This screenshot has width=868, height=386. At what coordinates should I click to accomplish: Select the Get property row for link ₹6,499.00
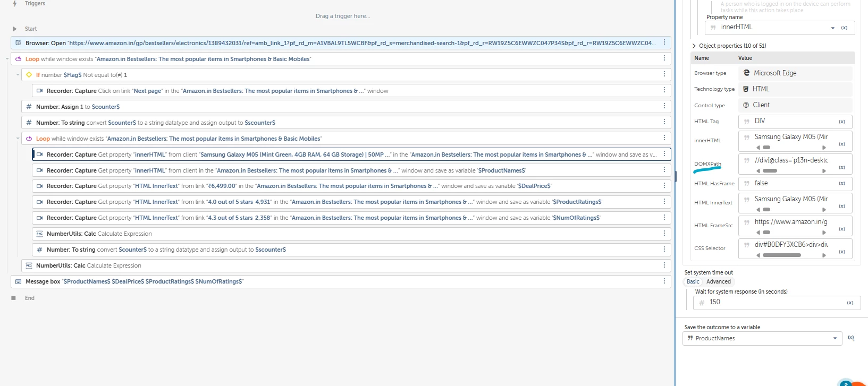pyautogui.click(x=351, y=186)
